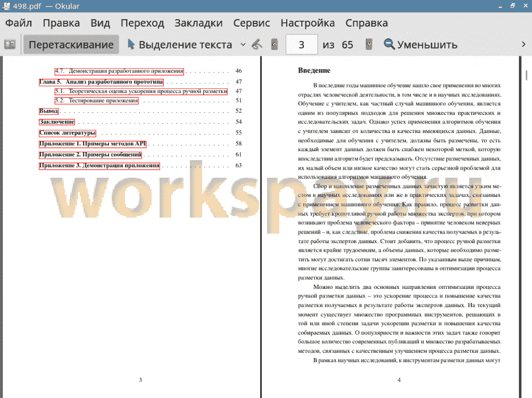The height and width of the screenshot is (398, 532).
Task: Follow link 5.2 Тестирование приложения
Action: tap(97, 101)
